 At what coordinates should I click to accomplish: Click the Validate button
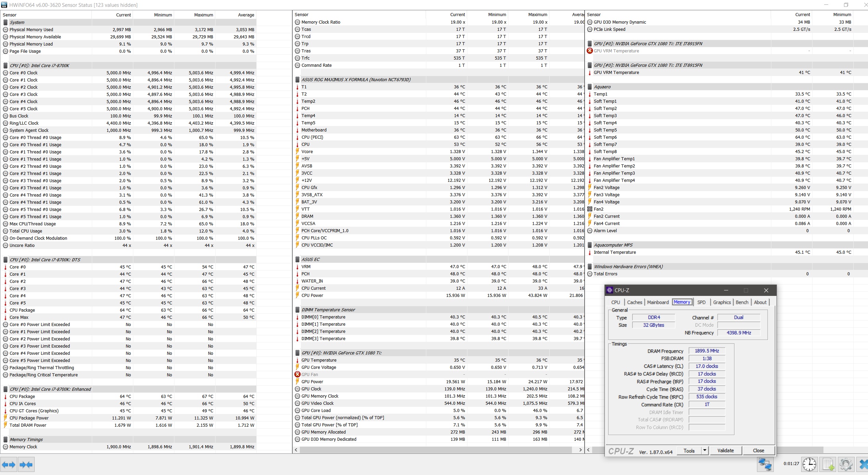pos(725,450)
